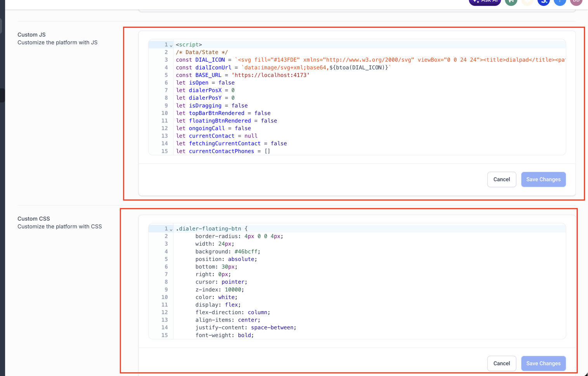The width and height of the screenshot is (588, 376).
Task: Click the Custom JS section heading
Action: [x=31, y=35]
